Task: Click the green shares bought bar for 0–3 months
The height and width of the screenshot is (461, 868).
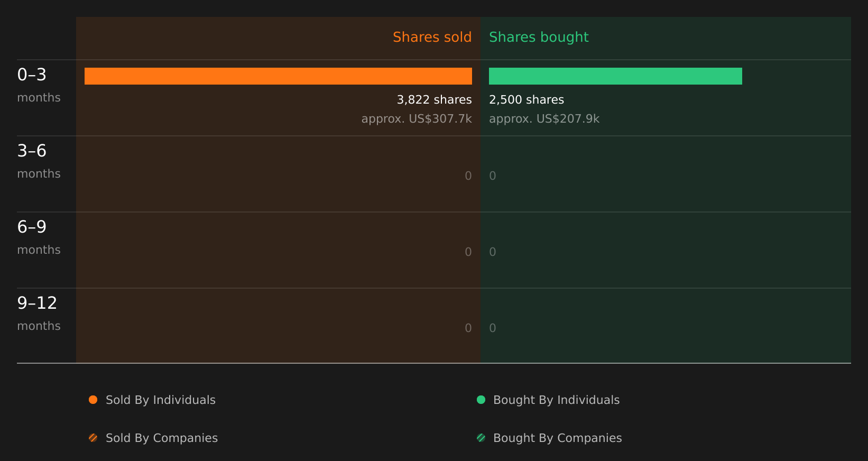Action: coord(615,76)
